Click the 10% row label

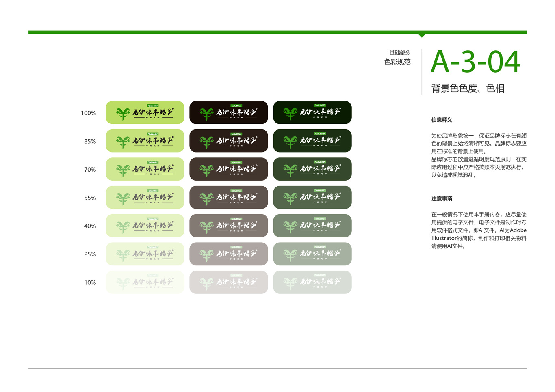(x=90, y=283)
